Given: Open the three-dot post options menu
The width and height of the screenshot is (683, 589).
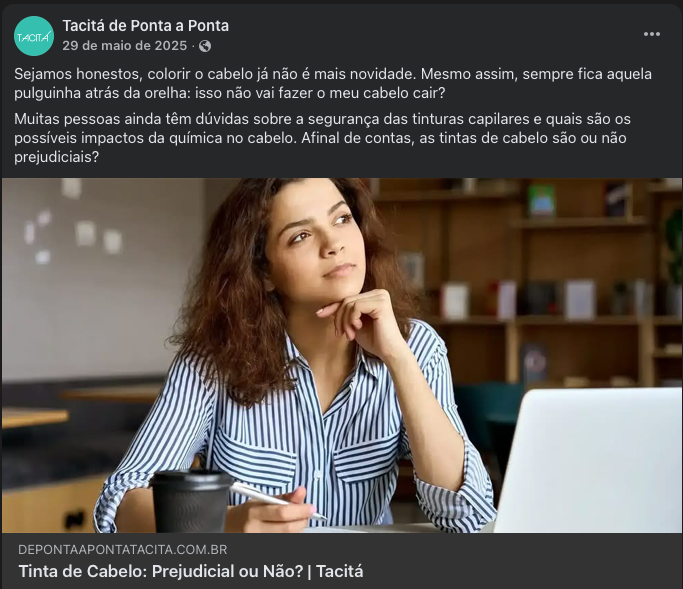Looking at the screenshot, I should pyautogui.click(x=652, y=34).
